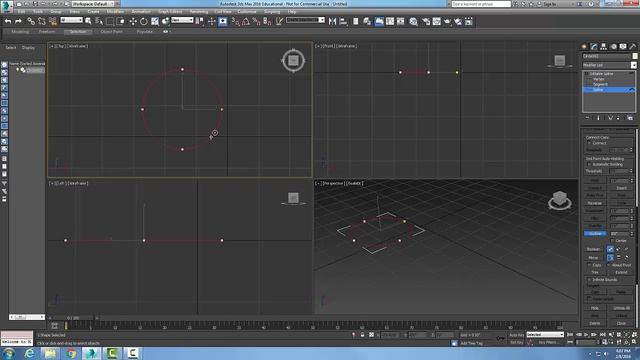The height and width of the screenshot is (360, 640).
Task: Open the Hierarchy command panel tab
Action: (x=604, y=47)
